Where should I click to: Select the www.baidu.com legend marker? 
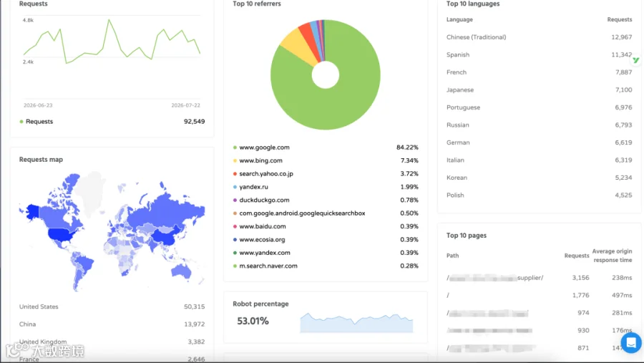point(235,226)
